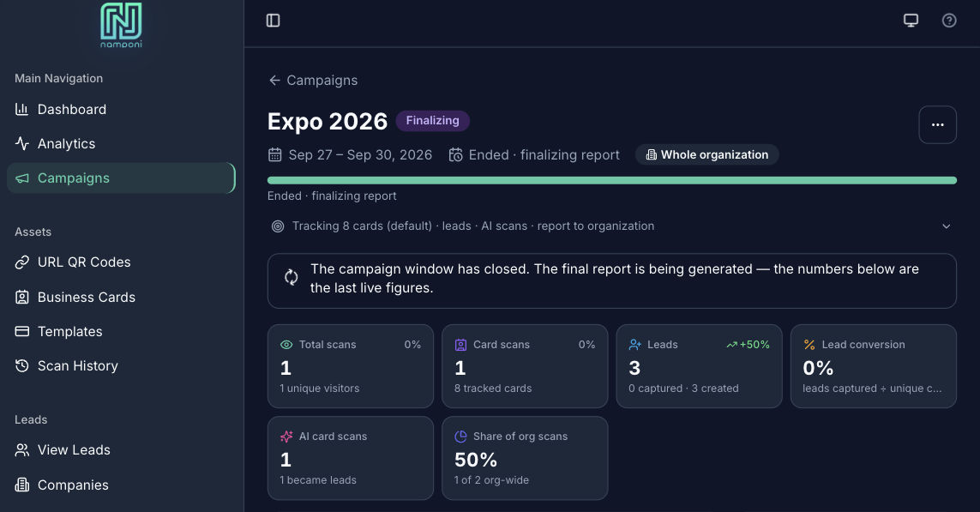Image resolution: width=980 pixels, height=512 pixels.
Task: Click '0 captured · 3 created' text
Action: click(x=683, y=389)
